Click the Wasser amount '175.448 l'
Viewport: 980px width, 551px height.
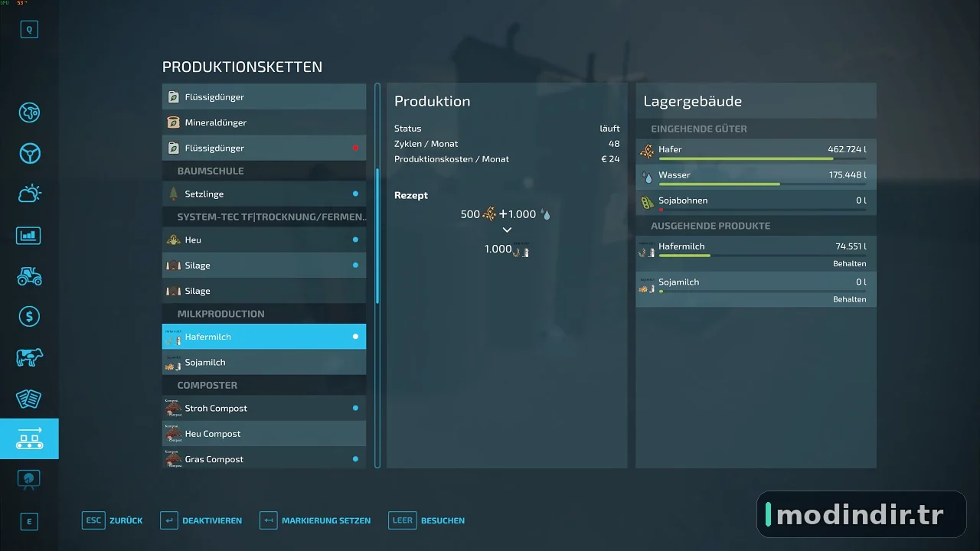(x=848, y=175)
